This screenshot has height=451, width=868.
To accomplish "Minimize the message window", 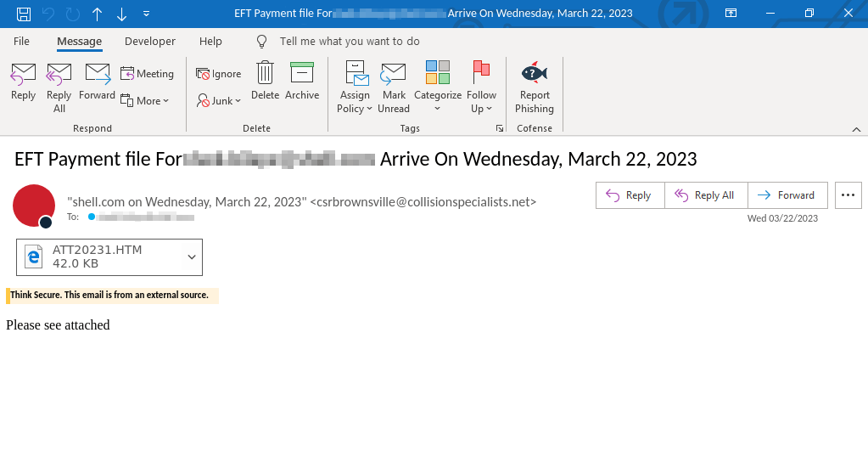I will (x=770, y=14).
